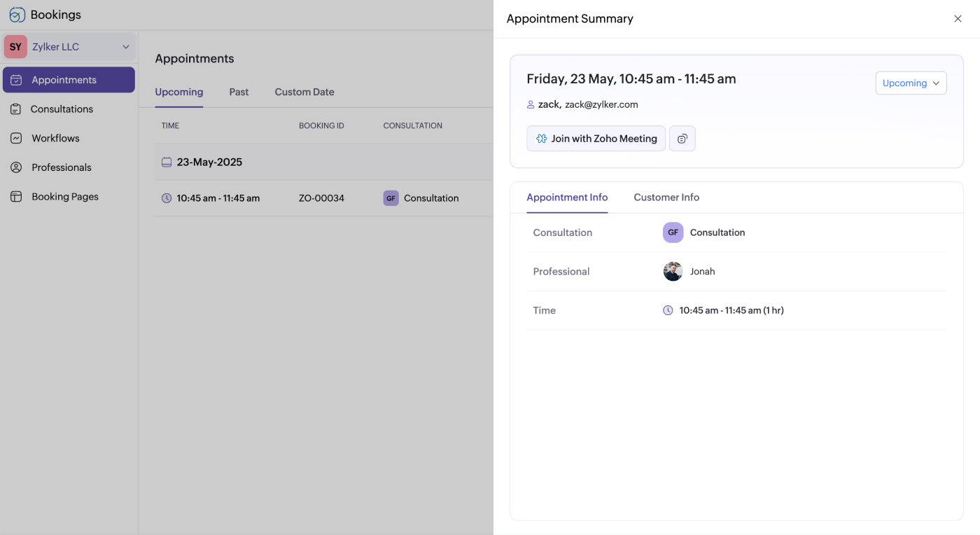Click the Booking Pages sidebar icon

pyautogui.click(x=16, y=197)
